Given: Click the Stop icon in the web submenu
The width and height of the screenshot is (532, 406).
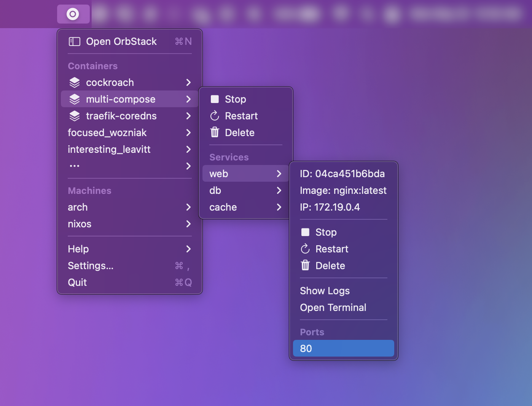Looking at the screenshot, I should [306, 232].
